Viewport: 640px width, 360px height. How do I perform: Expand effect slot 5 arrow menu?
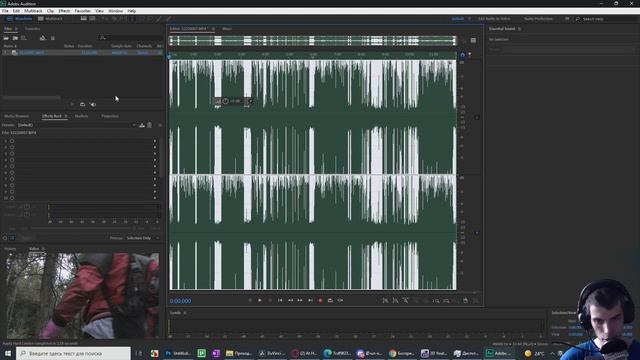(x=155, y=166)
